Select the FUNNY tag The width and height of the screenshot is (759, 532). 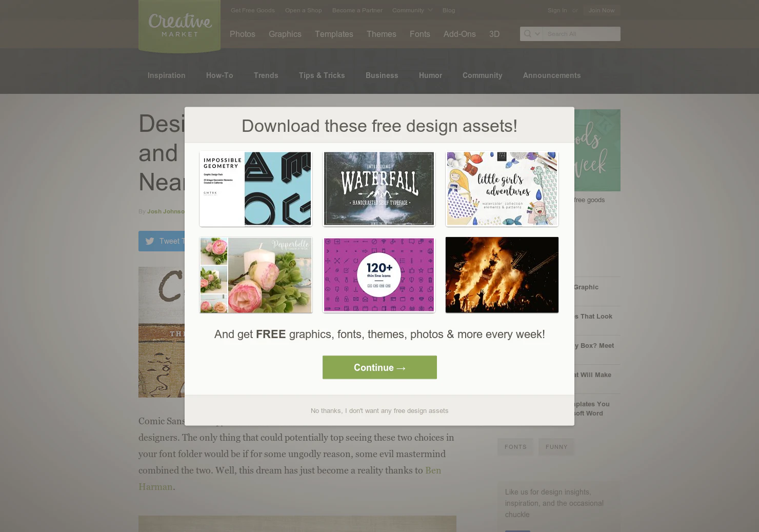[x=556, y=447]
